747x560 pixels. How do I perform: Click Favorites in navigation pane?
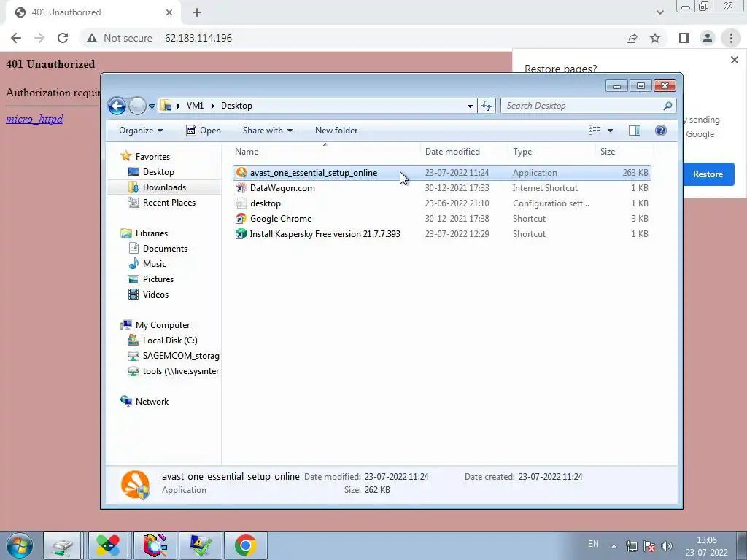coord(152,157)
